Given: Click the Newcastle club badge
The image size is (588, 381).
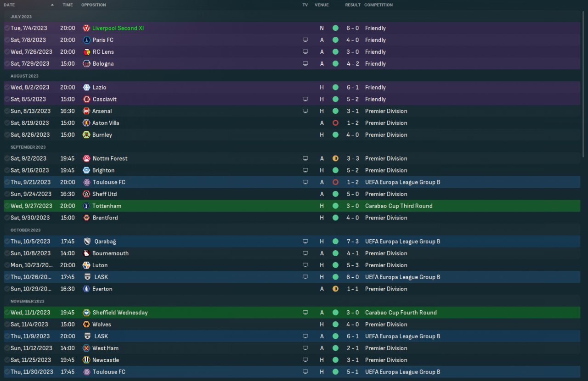Looking at the screenshot, I should [86, 360].
